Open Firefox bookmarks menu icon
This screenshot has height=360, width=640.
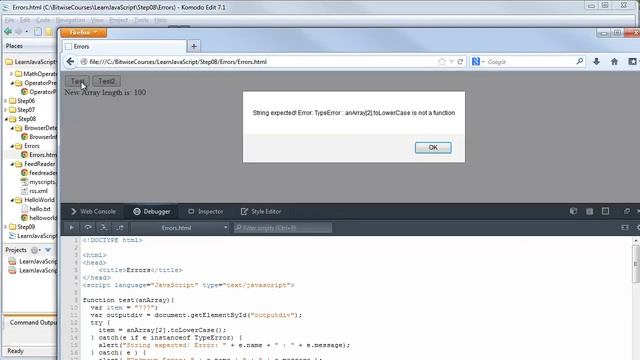[632, 62]
